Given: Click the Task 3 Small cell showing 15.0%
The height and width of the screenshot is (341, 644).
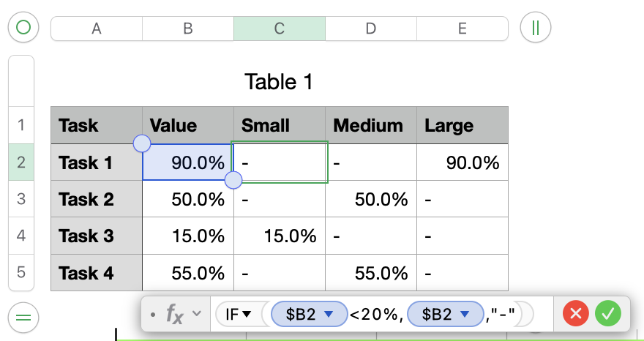Looking at the screenshot, I should pyautogui.click(x=280, y=236).
